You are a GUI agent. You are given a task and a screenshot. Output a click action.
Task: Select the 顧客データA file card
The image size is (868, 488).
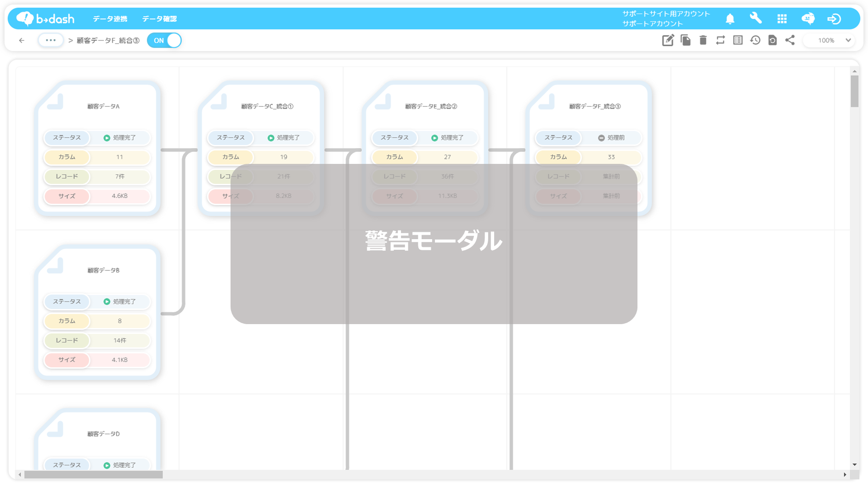[97, 148]
